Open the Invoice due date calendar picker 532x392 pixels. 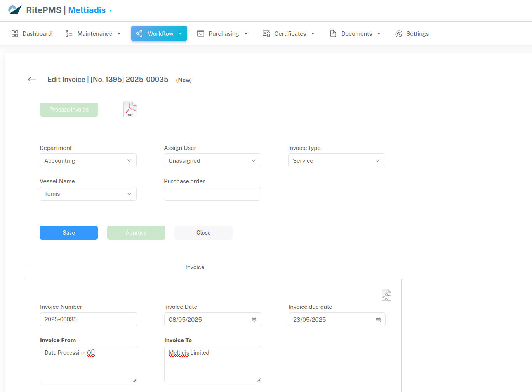378,319
